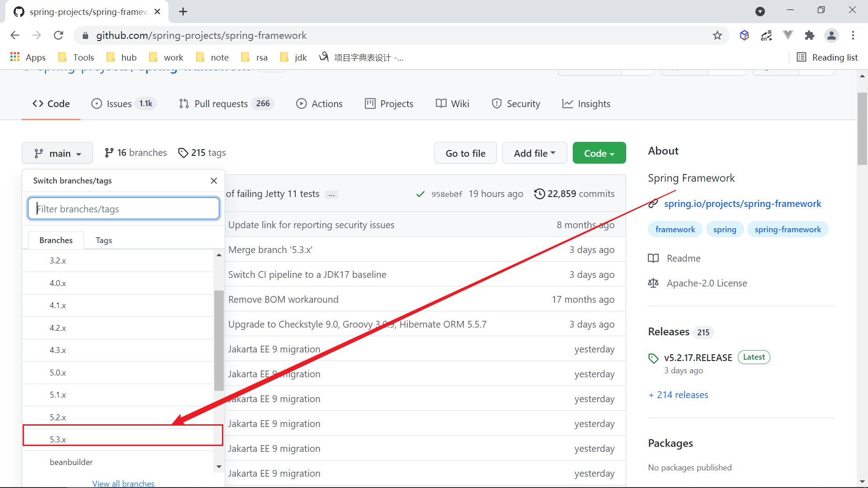View the 22,859 commits history
Screen dimensions: 868x488
pos(574,194)
